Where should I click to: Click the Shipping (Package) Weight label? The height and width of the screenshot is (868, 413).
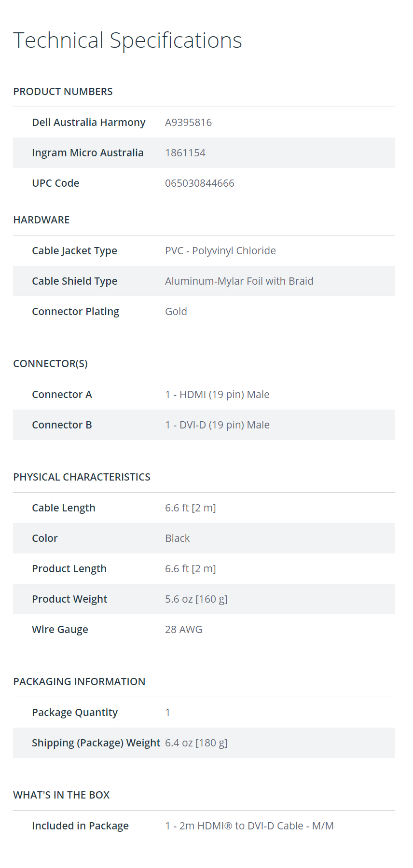pos(96,743)
